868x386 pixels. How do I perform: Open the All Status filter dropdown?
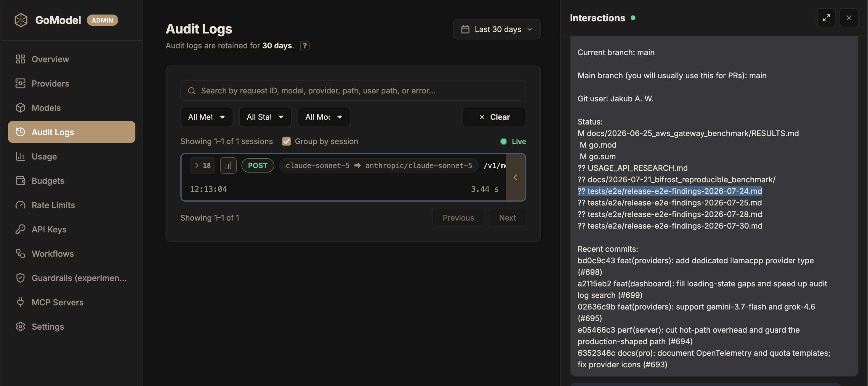point(265,117)
